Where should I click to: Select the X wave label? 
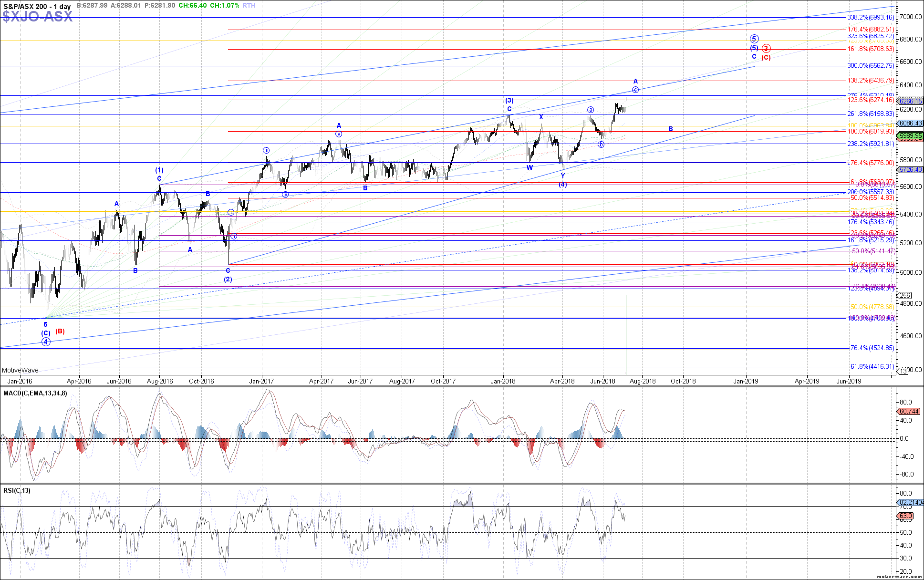click(541, 117)
